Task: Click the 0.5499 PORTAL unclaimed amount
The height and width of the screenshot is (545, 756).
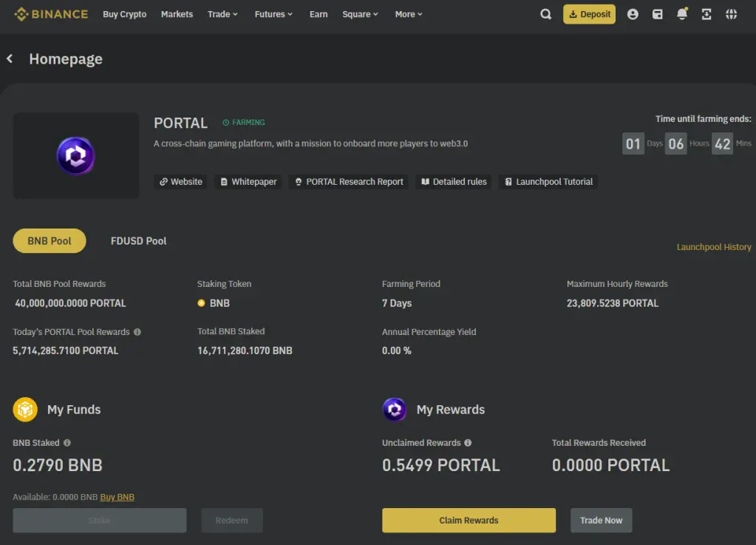Action: coord(440,465)
